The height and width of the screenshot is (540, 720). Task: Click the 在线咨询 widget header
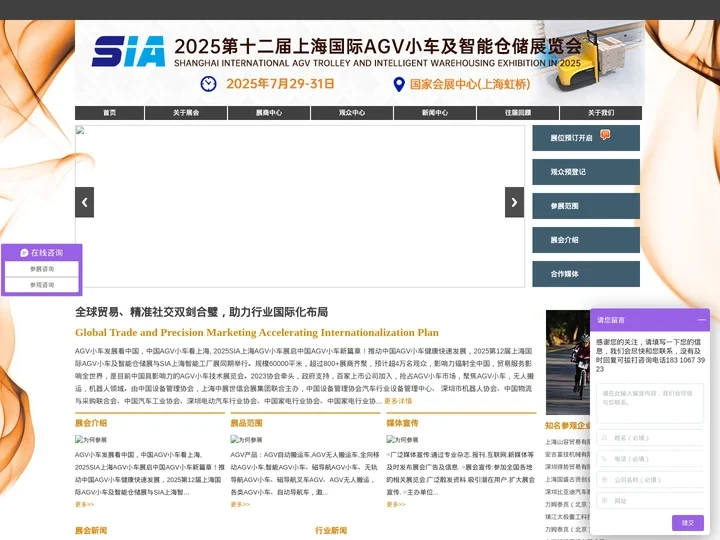[x=42, y=253]
